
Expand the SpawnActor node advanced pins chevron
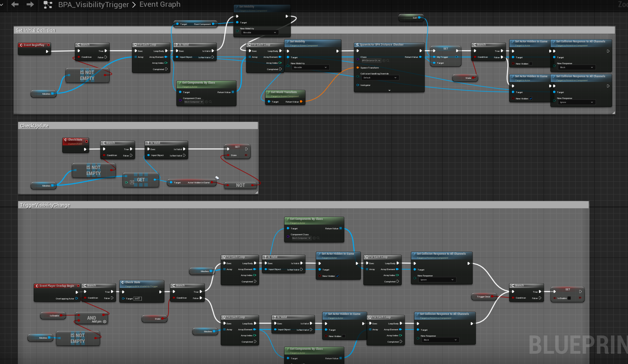(389, 90)
